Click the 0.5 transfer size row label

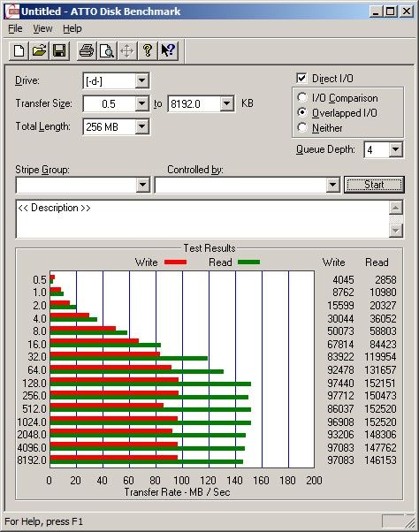point(40,279)
